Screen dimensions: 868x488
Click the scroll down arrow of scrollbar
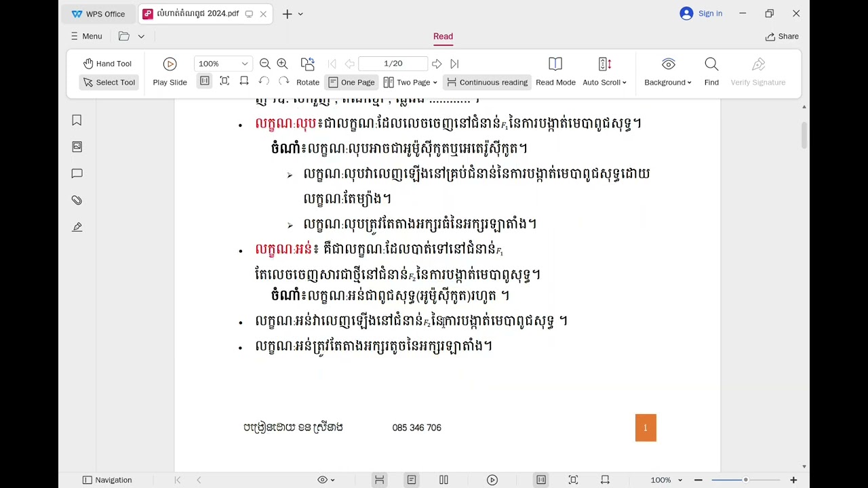point(805,467)
